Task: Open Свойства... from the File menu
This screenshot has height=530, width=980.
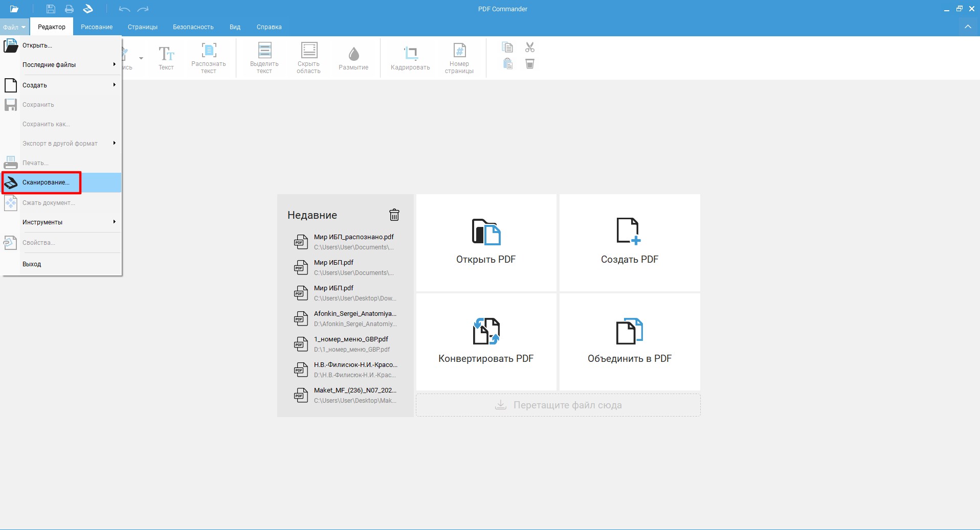Action: pos(62,243)
